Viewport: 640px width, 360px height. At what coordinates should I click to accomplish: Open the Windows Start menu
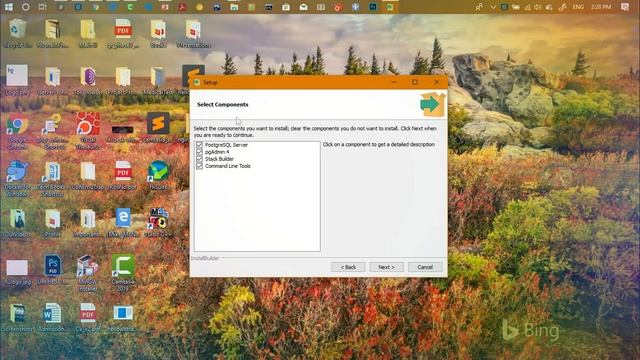[x=9, y=7]
